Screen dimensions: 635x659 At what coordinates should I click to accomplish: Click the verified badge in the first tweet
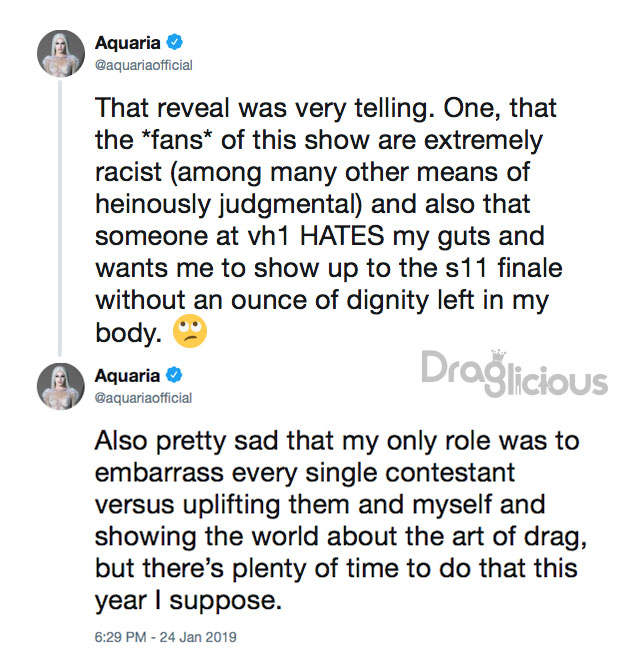[175, 42]
